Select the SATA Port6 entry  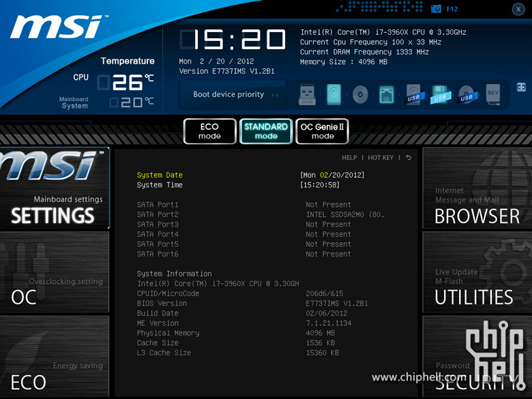click(244, 254)
